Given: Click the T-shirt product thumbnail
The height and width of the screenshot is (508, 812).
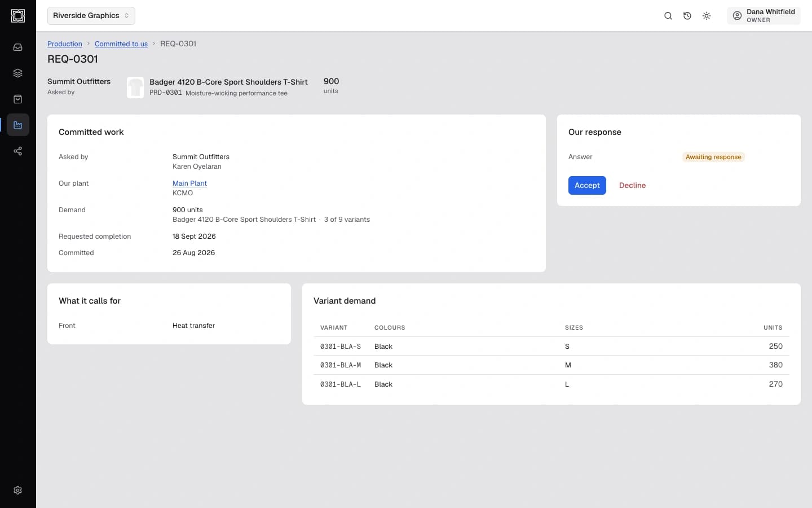Looking at the screenshot, I should 135,87.
